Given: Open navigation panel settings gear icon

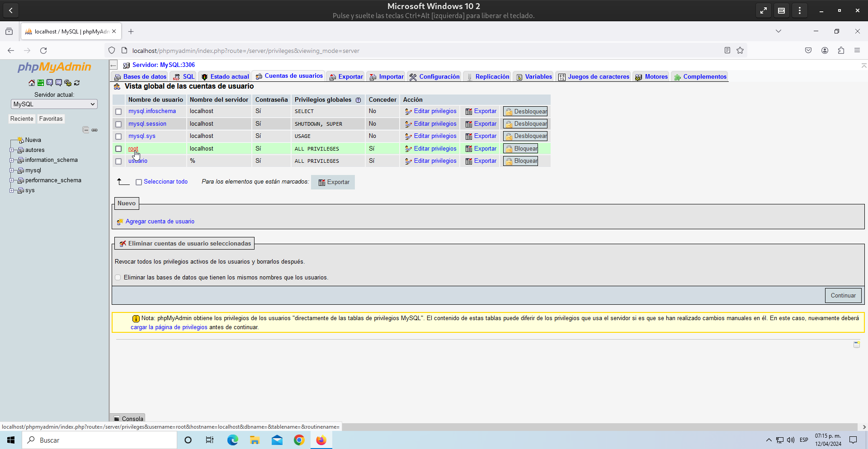Looking at the screenshot, I should click(x=68, y=83).
